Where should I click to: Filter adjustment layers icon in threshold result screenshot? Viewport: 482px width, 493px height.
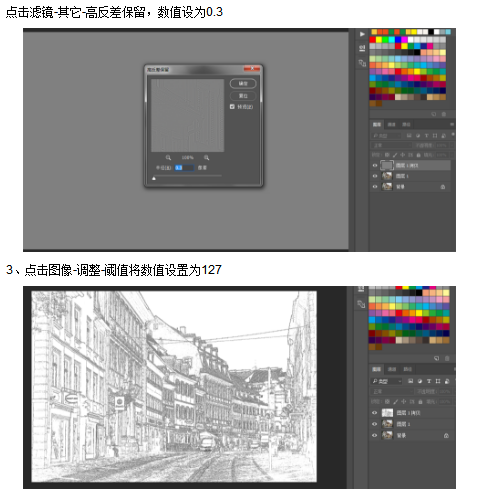pos(420,381)
